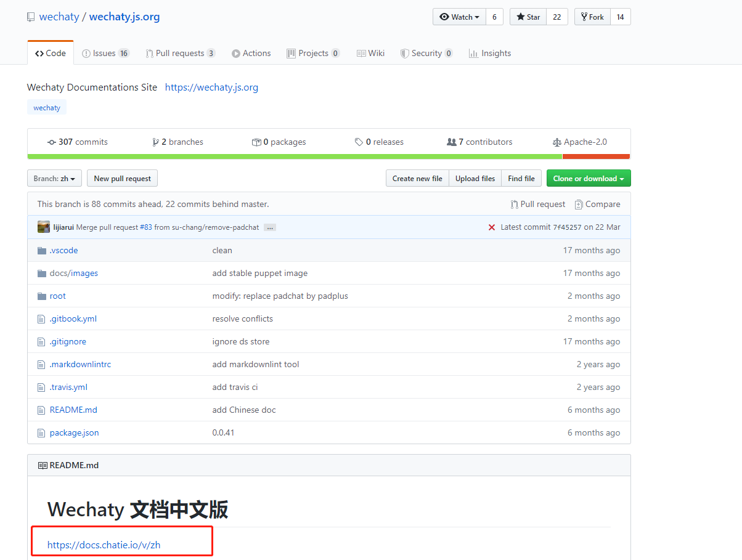742x560 pixels.
Task: Switch to the Issues tab
Action: 106,53
